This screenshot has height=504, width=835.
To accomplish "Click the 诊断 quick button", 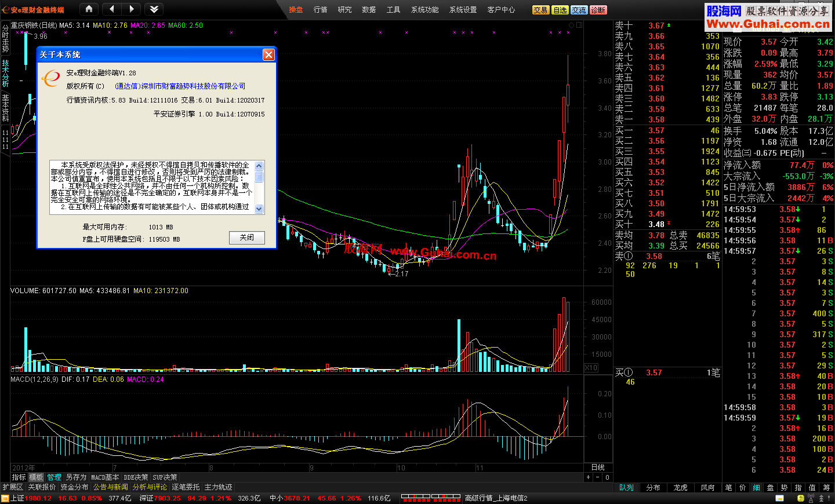I will [598, 10].
